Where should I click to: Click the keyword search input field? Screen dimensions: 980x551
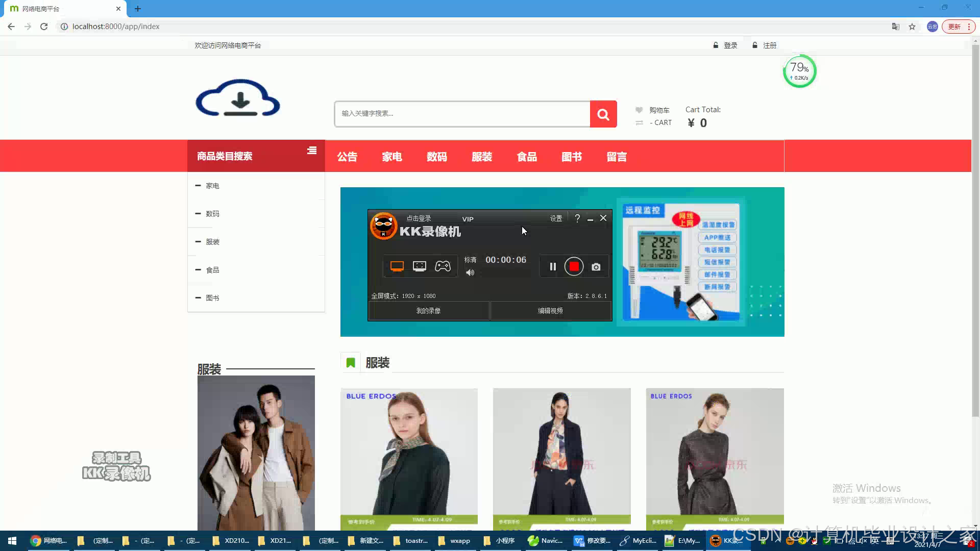[462, 114]
